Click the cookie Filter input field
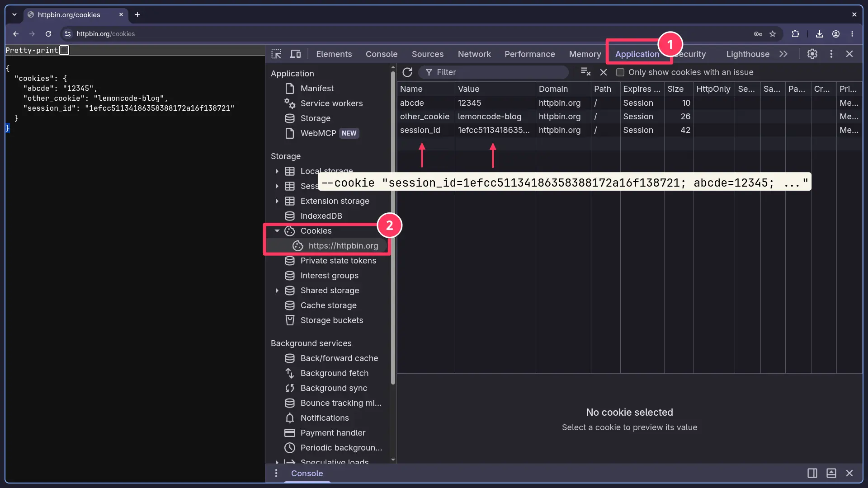Viewport: 868px width, 488px height. (x=493, y=72)
